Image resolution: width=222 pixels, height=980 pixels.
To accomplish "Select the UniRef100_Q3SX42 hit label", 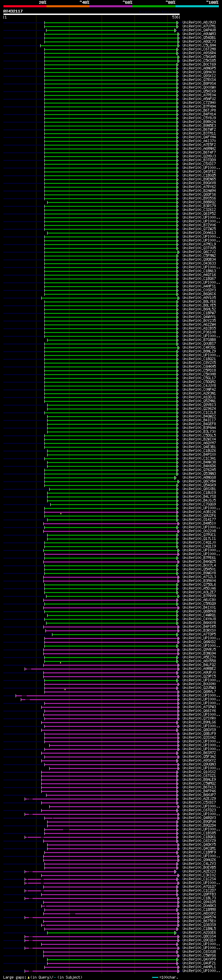I will 199,737.
